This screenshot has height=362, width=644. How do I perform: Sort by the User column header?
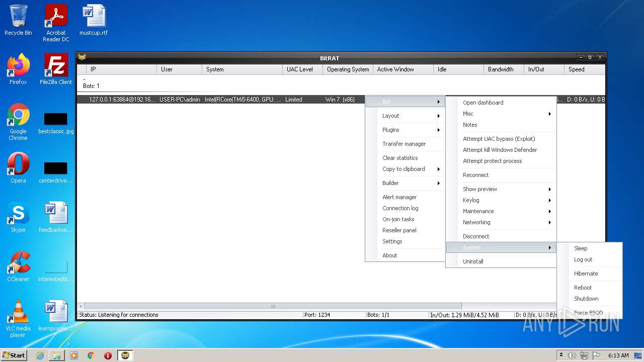tap(179, 69)
